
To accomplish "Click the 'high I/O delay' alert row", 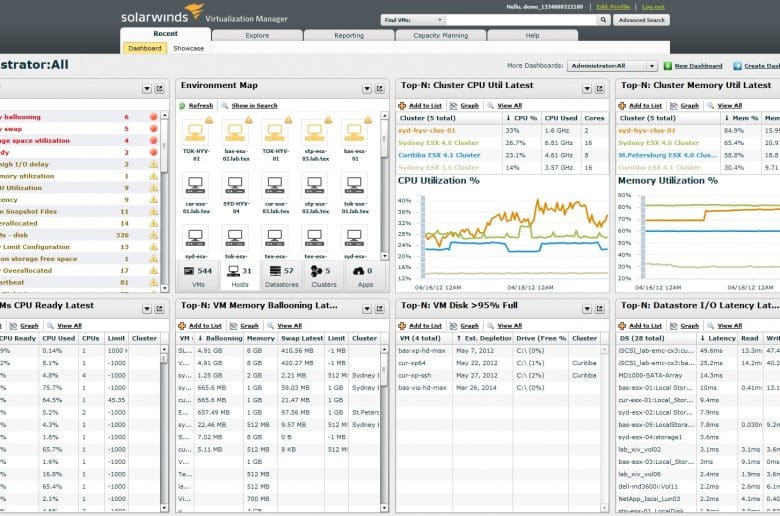I will (x=80, y=164).
